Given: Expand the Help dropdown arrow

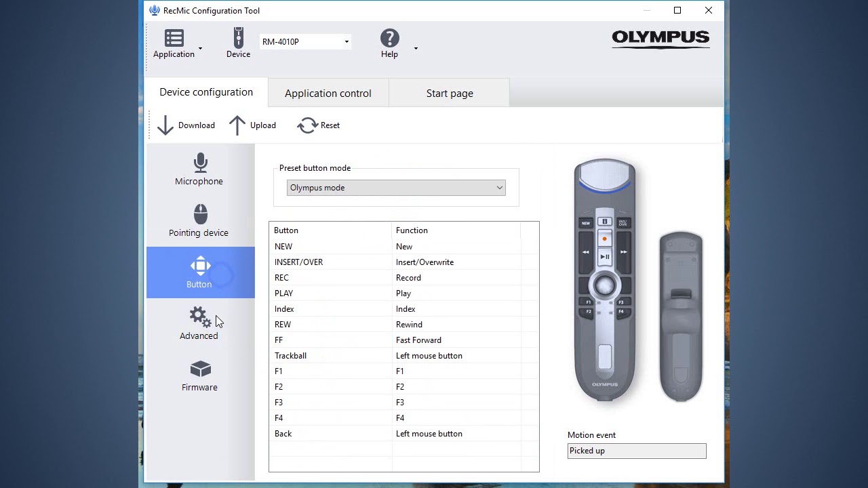Looking at the screenshot, I should [416, 49].
